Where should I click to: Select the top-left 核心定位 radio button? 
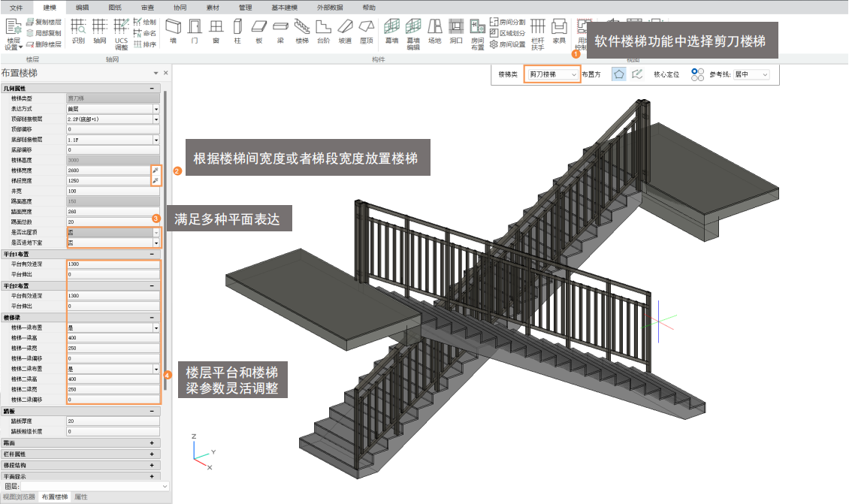click(693, 71)
